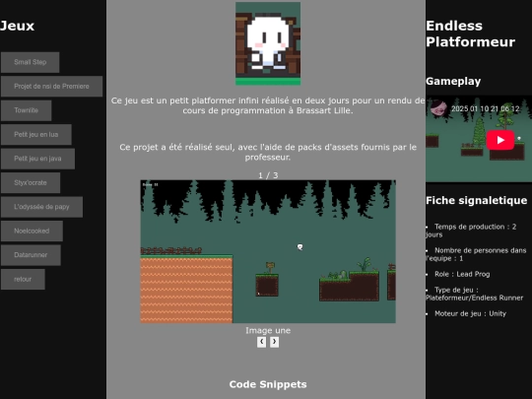The height and width of the screenshot is (399, 532).
Task: Advance to the next slideshow image
Action: tap(275, 342)
